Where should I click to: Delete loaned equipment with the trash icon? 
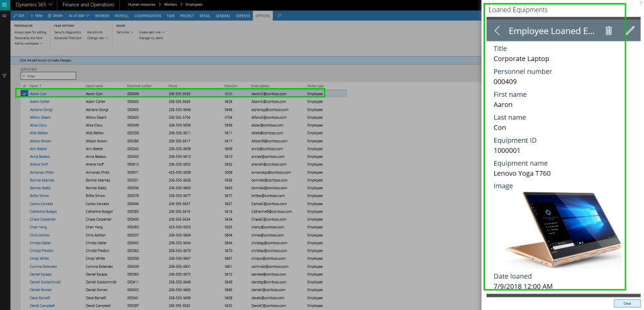click(608, 31)
